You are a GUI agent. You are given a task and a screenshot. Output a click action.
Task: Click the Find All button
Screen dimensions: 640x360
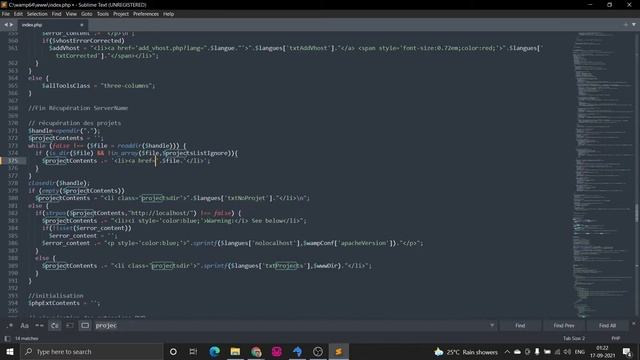click(607, 325)
